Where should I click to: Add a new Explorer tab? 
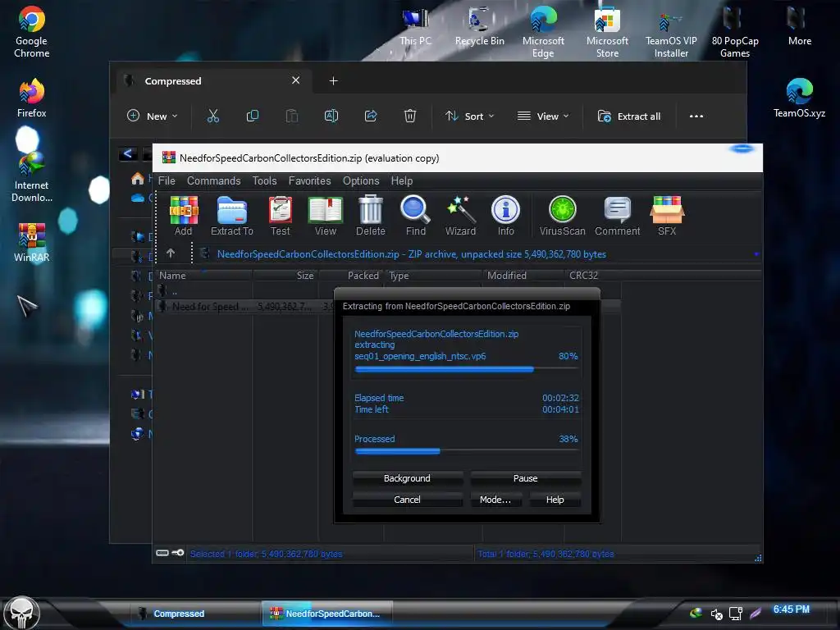(x=333, y=81)
